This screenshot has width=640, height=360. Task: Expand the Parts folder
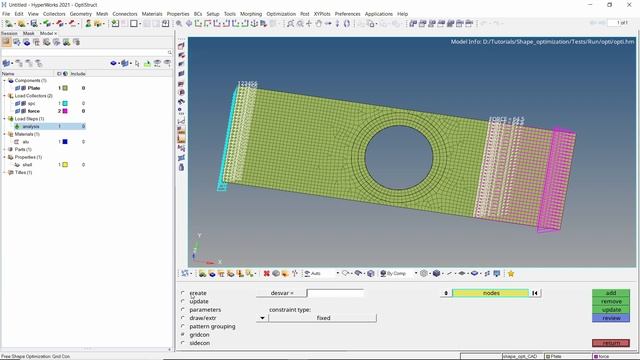pos(4,149)
